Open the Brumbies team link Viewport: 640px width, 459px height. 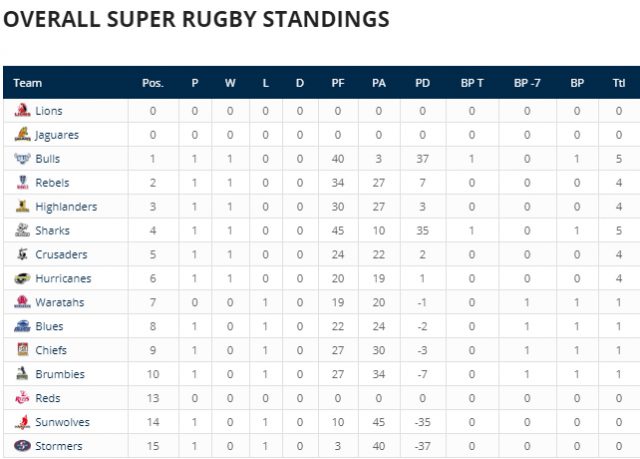[x=60, y=374]
